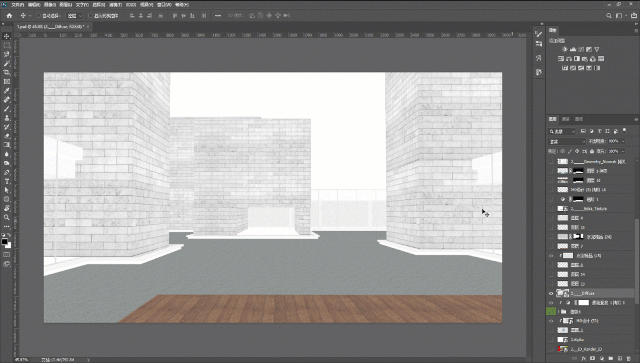This screenshot has width=640, height=363.
Task: Add a layer mask icon
Action: point(593,358)
